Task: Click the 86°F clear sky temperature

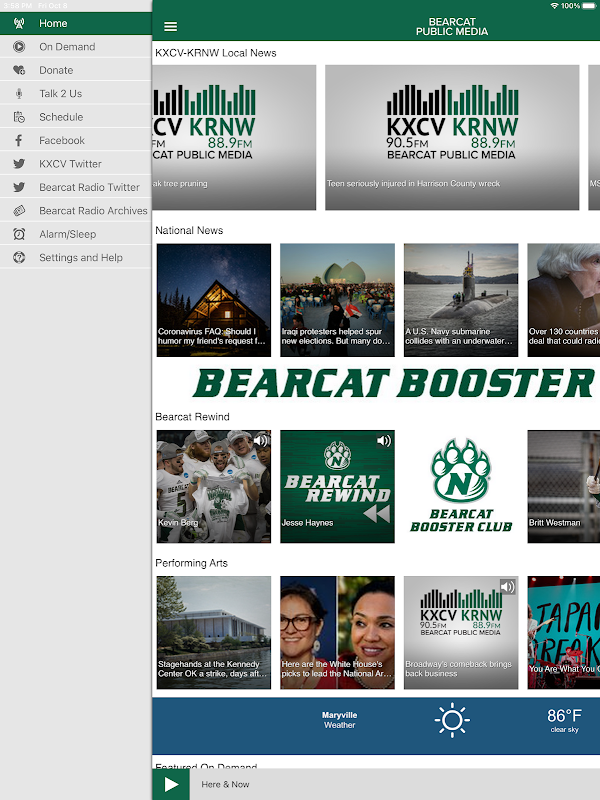Action: click(x=564, y=720)
